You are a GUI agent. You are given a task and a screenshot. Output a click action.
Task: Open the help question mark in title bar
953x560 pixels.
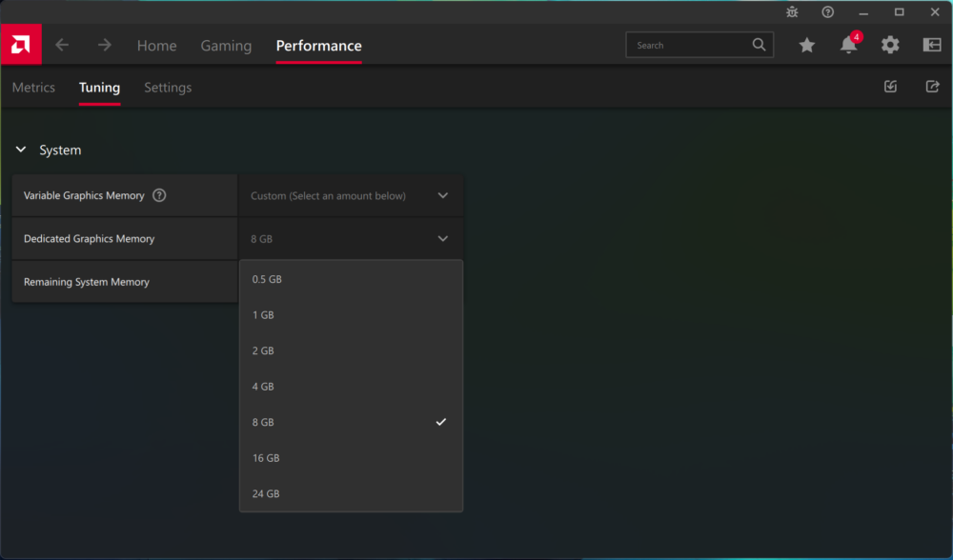(x=828, y=12)
